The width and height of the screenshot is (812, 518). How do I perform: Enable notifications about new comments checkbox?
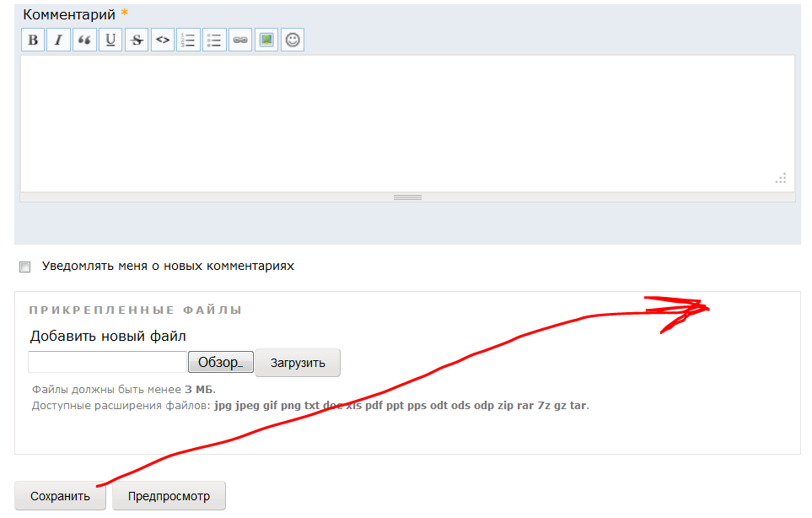click(x=25, y=267)
